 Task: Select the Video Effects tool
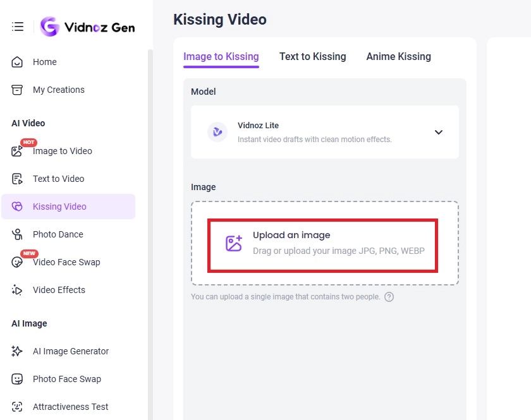[59, 290]
